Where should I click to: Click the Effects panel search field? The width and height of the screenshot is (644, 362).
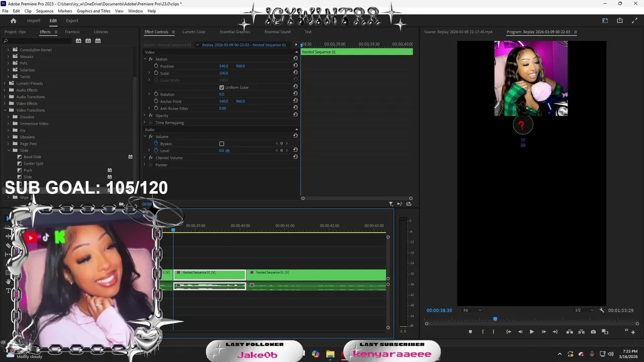point(38,41)
